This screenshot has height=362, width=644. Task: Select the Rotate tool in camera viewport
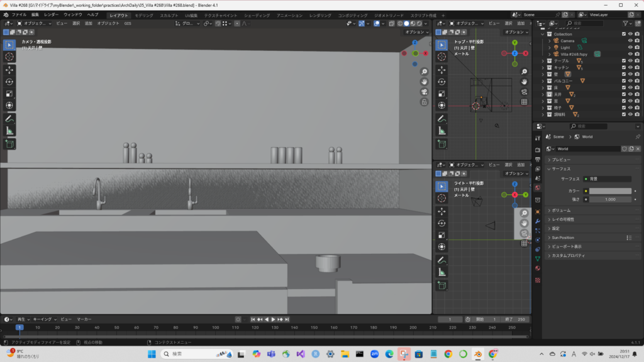coord(9,82)
